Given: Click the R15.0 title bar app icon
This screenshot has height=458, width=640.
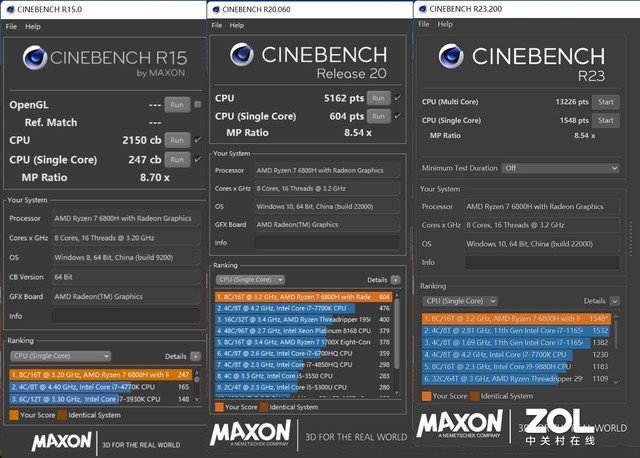Looking at the screenshot, I should [7, 10].
